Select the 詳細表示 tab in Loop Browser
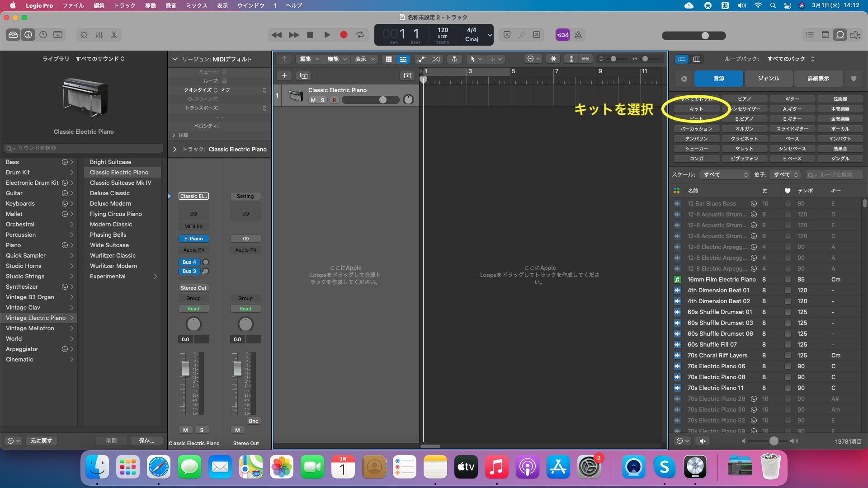 (x=818, y=79)
